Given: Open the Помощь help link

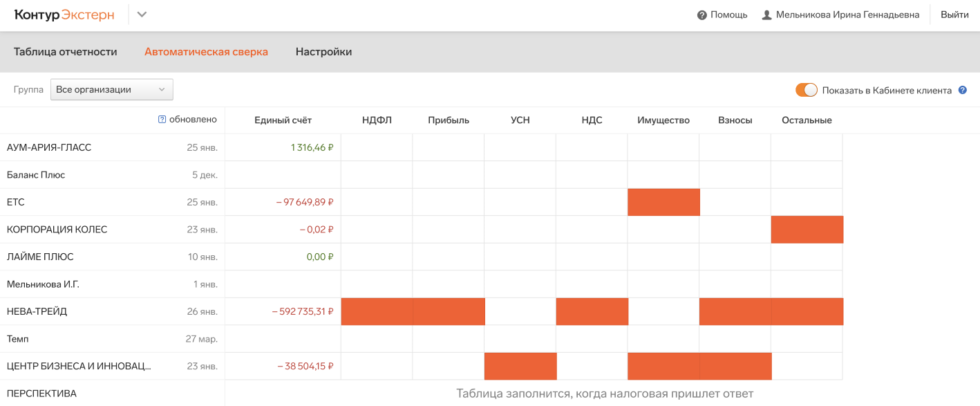Looking at the screenshot, I should point(722,15).
